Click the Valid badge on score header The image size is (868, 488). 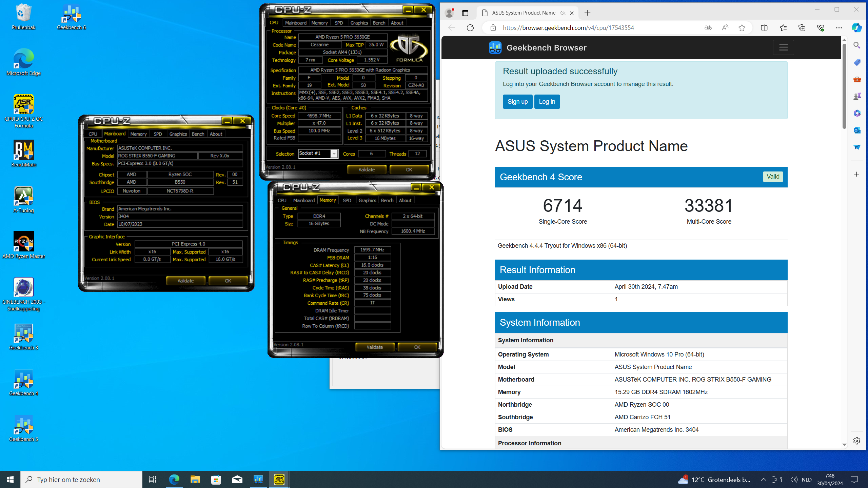[773, 177]
